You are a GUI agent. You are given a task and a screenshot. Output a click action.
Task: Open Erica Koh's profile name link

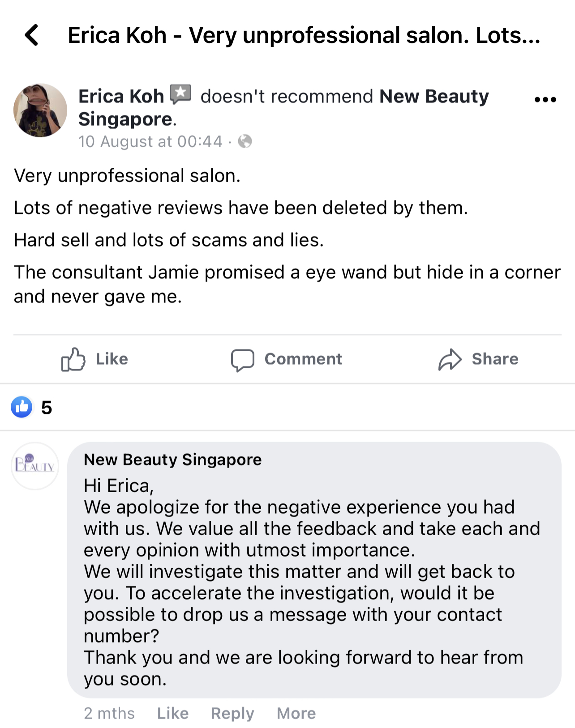click(x=121, y=96)
